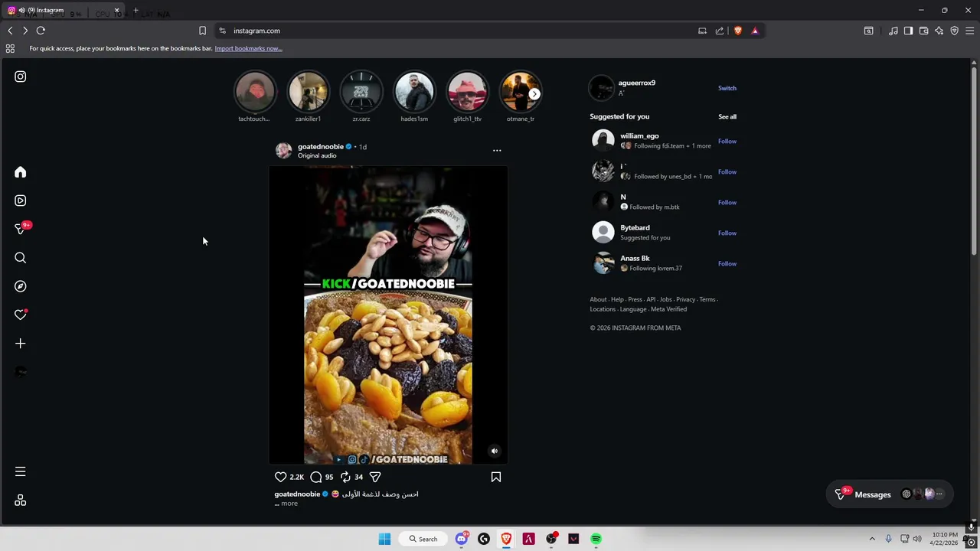980x551 pixels.
Task: Open profile avatar in left sidebar
Action: (21, 372)
